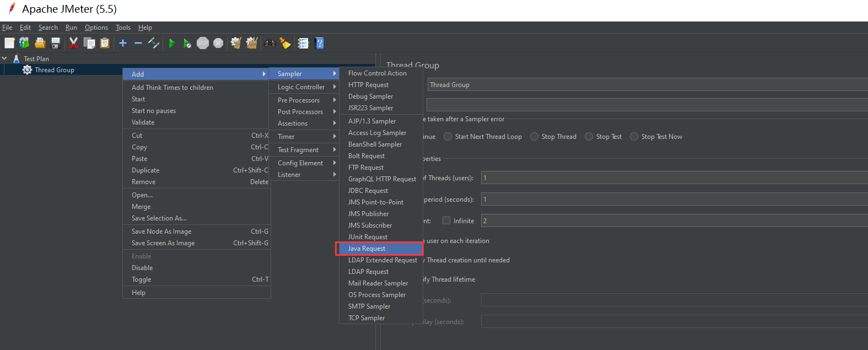Open the Function Helper list icon
The width and height of the screenshot is (868, 350).
(303, 43)
